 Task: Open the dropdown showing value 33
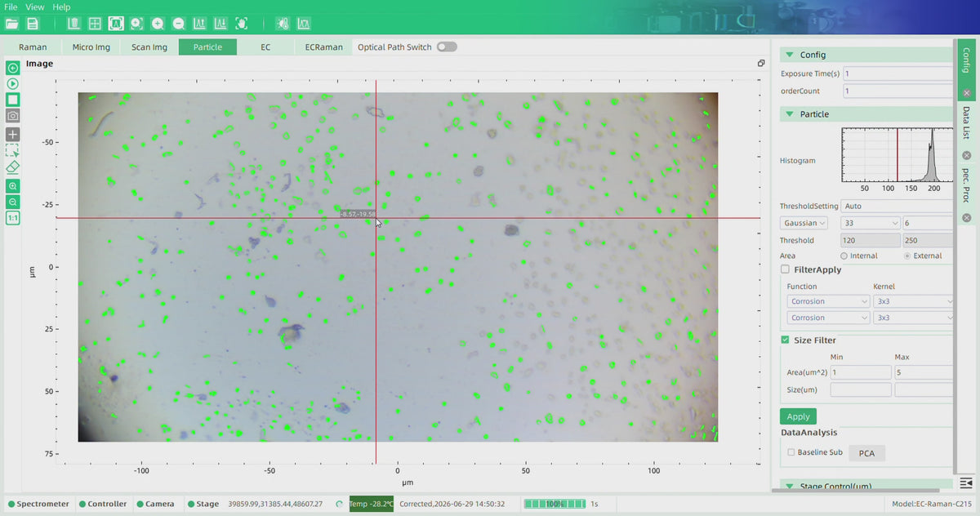click(871, 223)
